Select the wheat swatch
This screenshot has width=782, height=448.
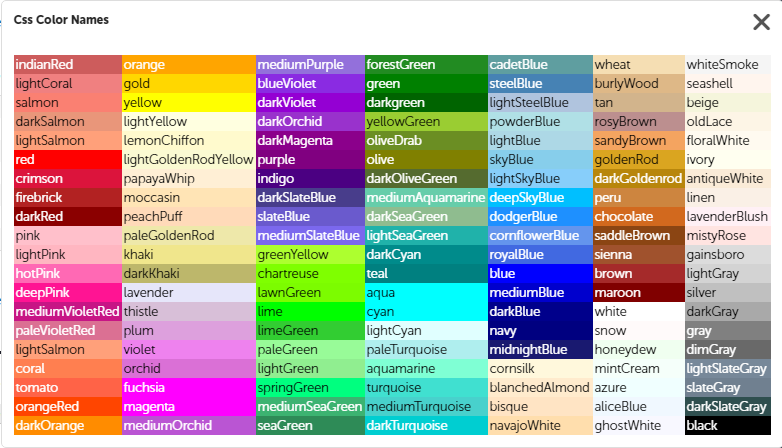click(x=639, y=65)
